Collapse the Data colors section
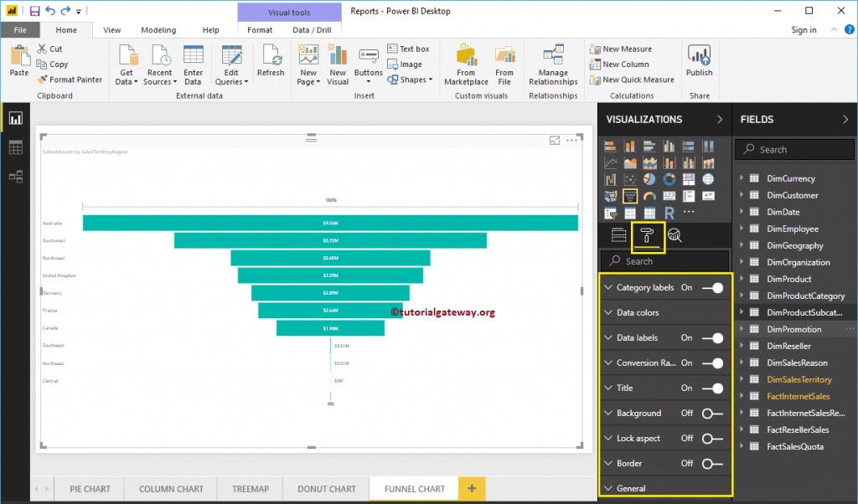 point(608,311)
